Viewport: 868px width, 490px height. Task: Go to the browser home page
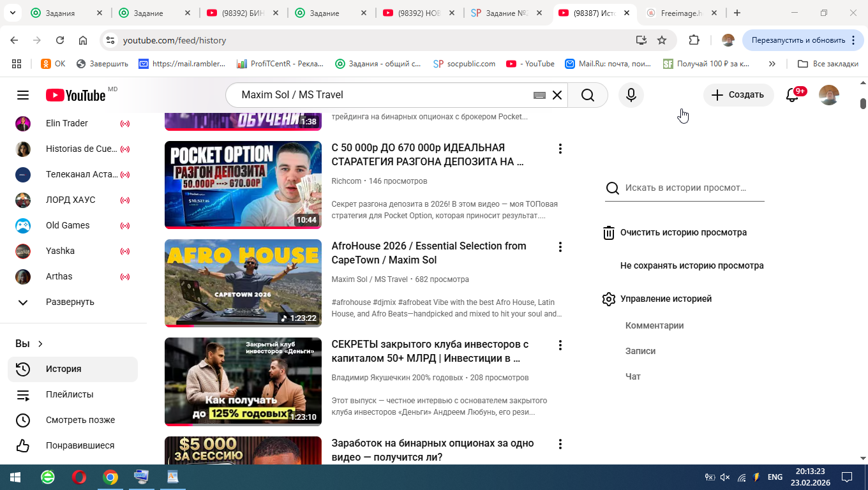(83, 40)
